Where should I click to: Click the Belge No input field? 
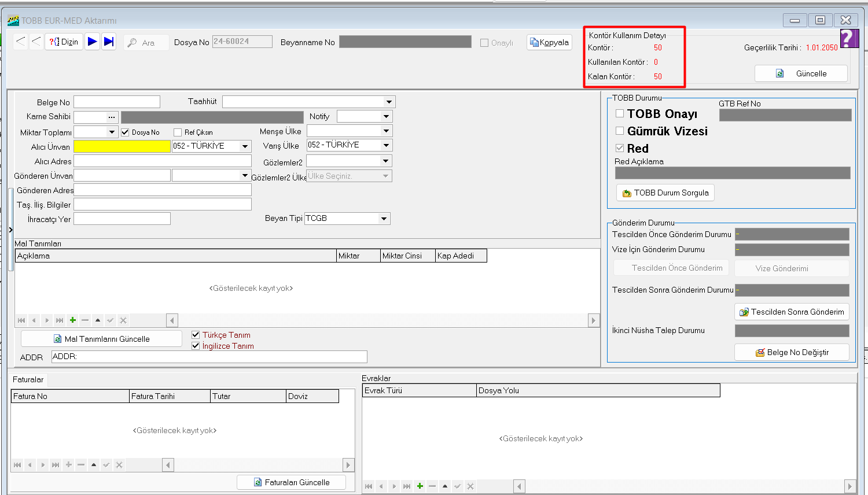click(117, 102)
